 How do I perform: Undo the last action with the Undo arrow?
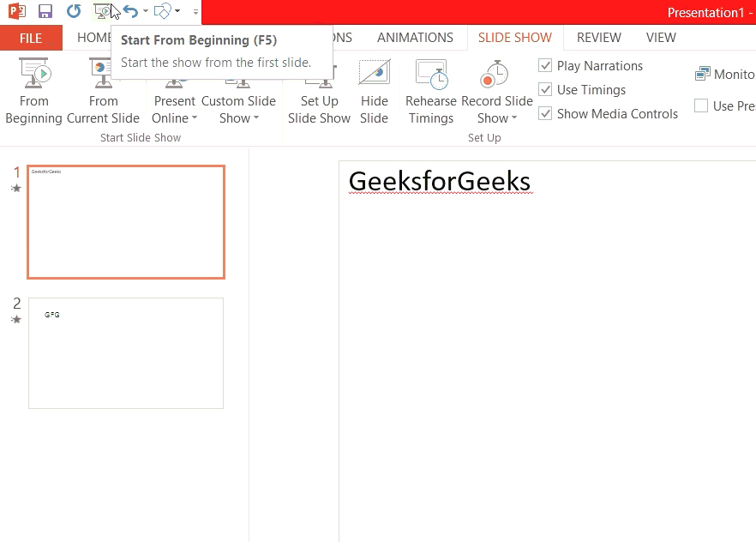click(x=130, y=10)
